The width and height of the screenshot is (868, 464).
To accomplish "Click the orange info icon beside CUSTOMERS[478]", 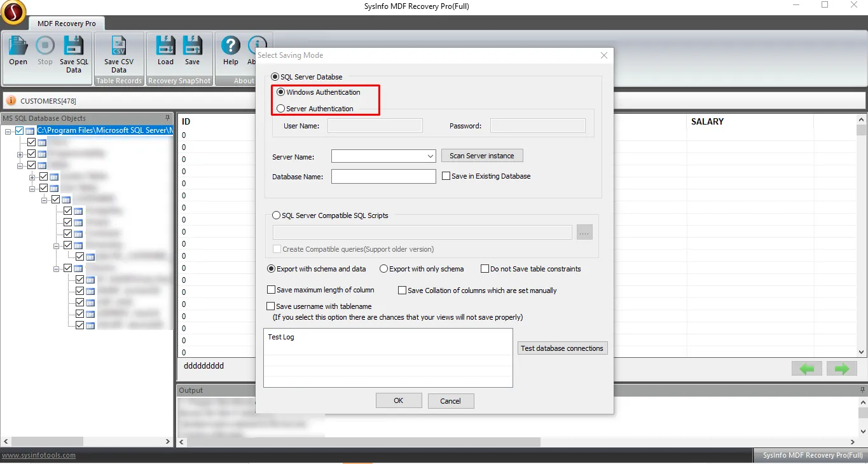I will coord(11,100).
